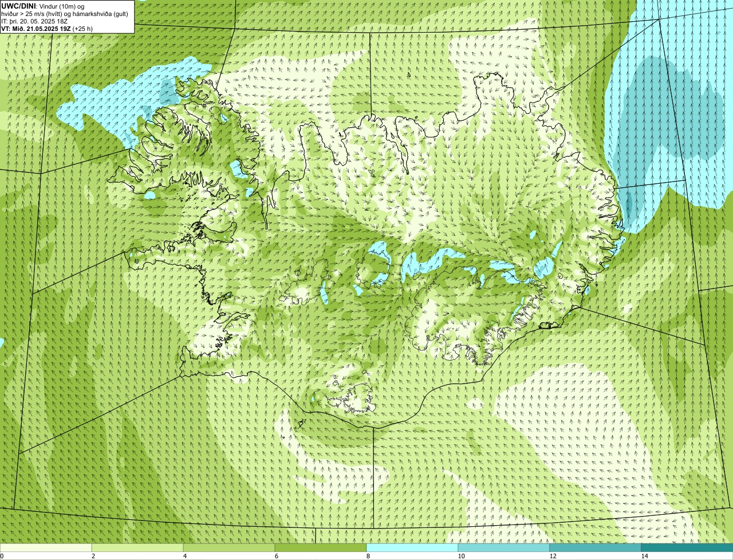The width and height of the screenshot is (733, 560).
Task: Click the 8–10 m/s light cyan segment
Action: tap(412, 547)
